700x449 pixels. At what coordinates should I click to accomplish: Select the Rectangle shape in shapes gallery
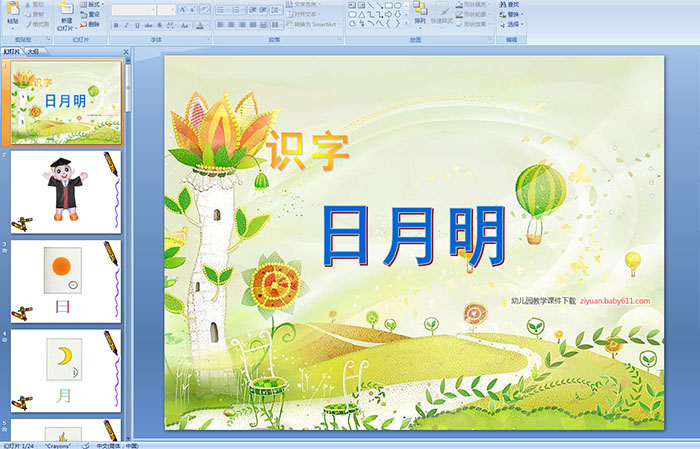(388, 5)
